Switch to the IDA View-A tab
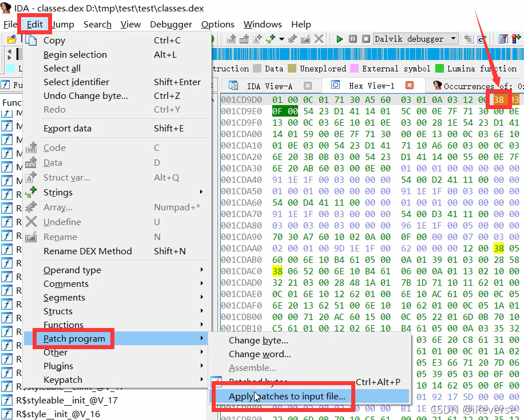 (269, 86)
